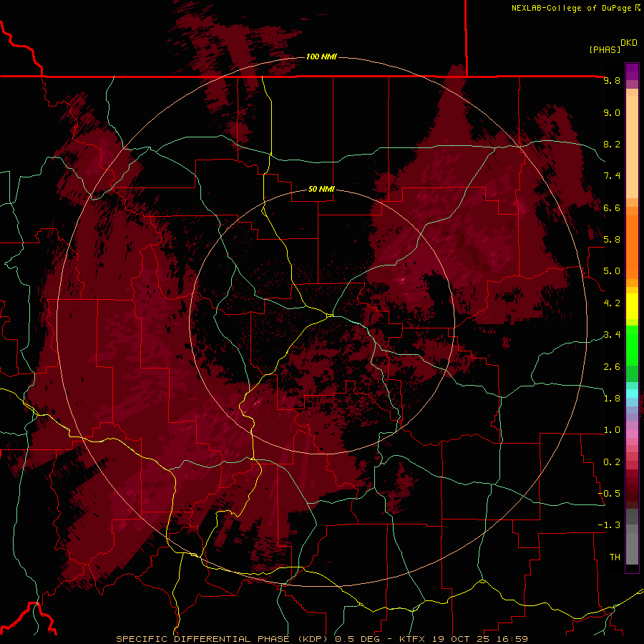Click the 8.2 legend value

(612, 144)
